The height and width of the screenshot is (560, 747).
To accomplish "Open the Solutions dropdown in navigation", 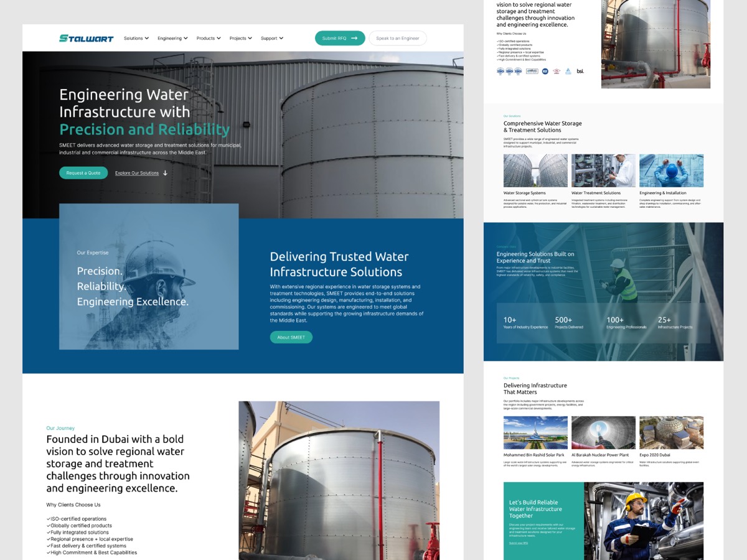I will click(x=136, y=38).
